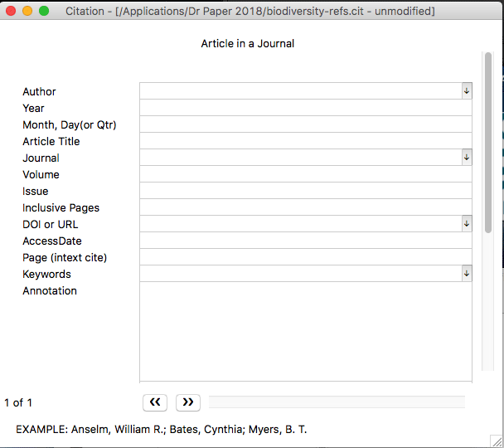Open the DOI or URL dropdown
The image size is (504, 448).
[x=467, y=224]
